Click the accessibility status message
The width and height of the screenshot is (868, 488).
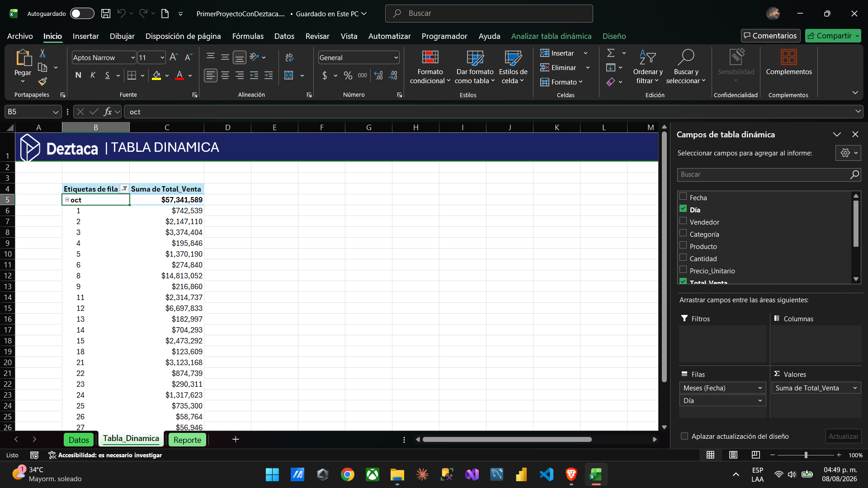(x=105, y=455)
